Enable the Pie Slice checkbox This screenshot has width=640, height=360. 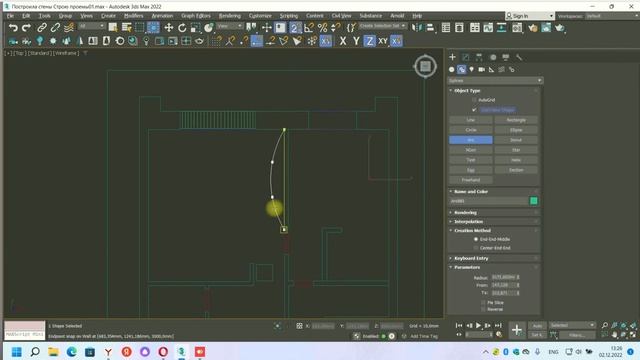point(483,302)
